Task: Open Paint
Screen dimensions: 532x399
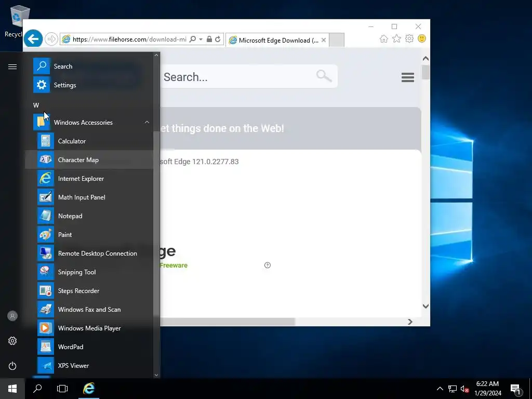Action: 89,234
